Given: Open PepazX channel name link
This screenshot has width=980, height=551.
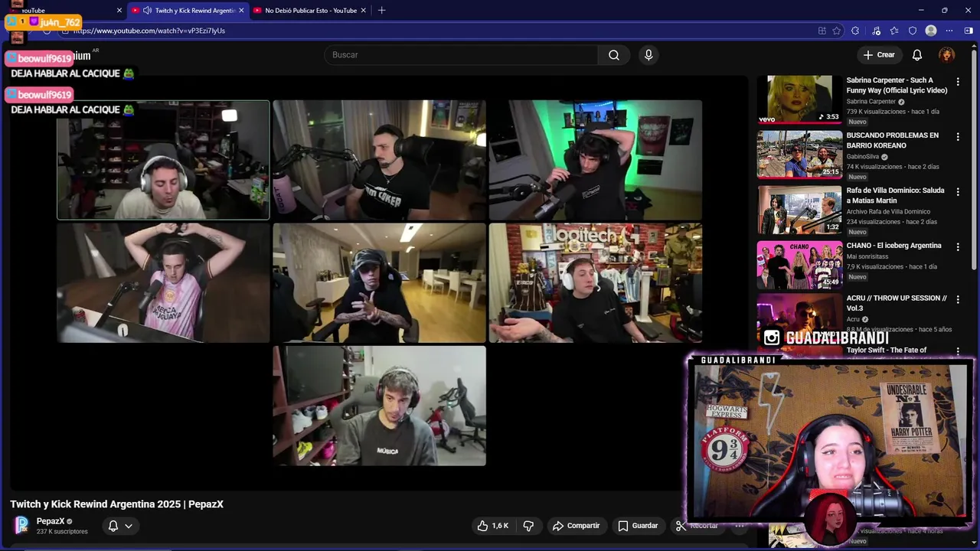Looking at the screenshot, I should click(x=51, y=521).
